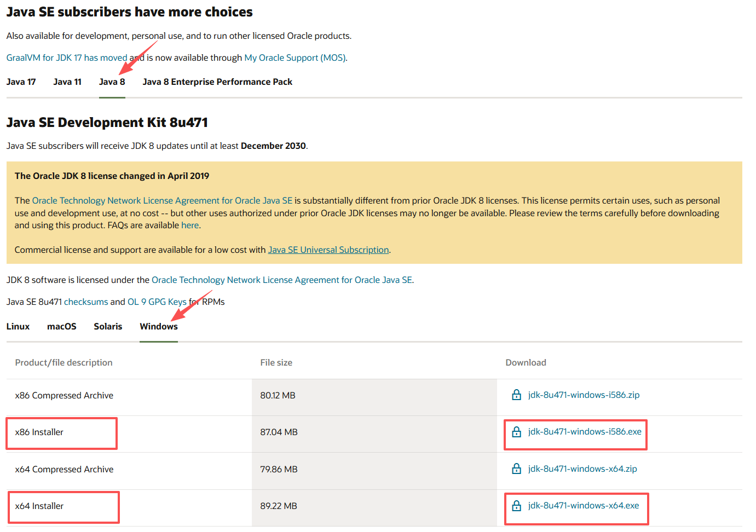Click the lock icon beside jdk-8u471-windows-x64.zip
The image size is (756, 532).
click(516, 469)
